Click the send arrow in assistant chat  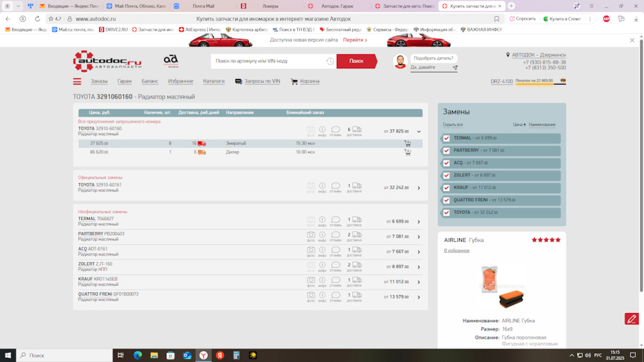tap(455, 67)
